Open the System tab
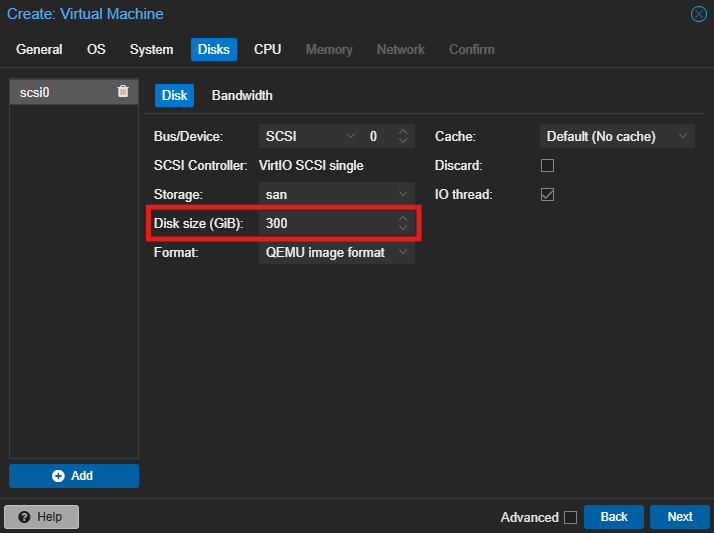Screen dimensions: 714x533 coord(151,50)
